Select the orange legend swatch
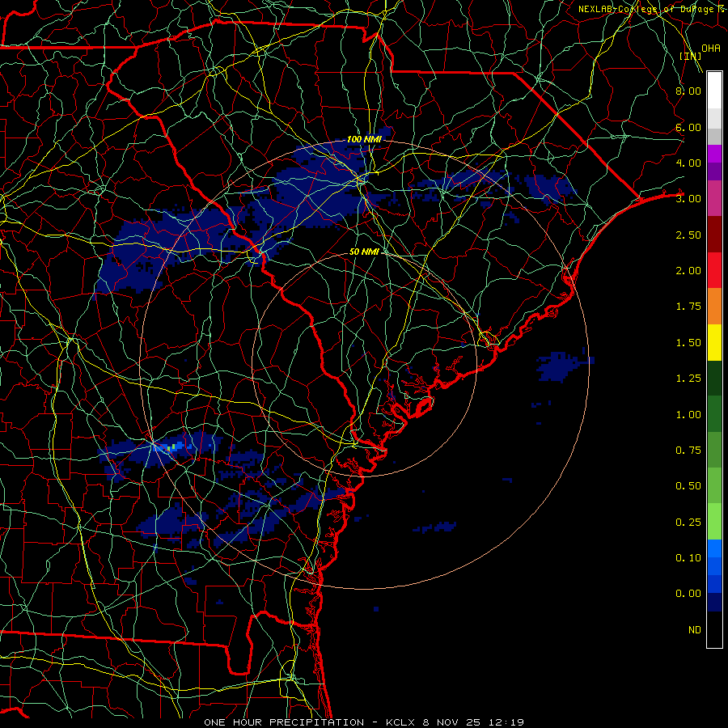 [x=714, y=306]
